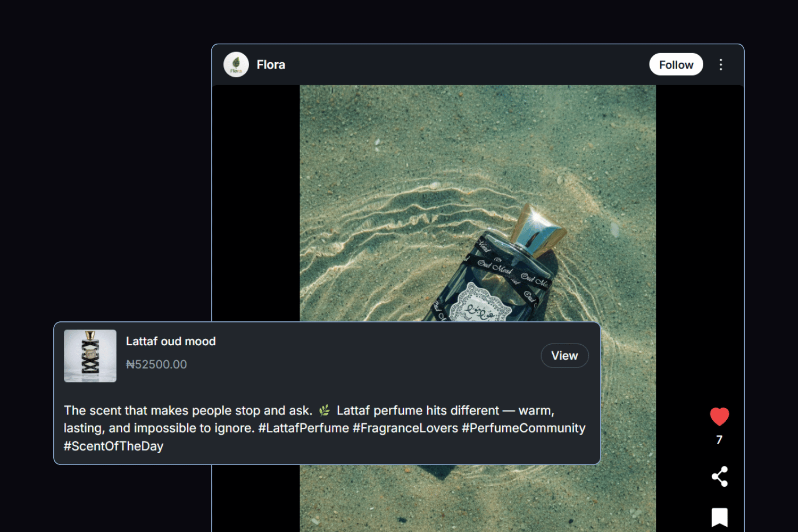This screenshot has width=798, height=532.
Task: Click the leaf emoji in the caption
Action: click(324, 411)
